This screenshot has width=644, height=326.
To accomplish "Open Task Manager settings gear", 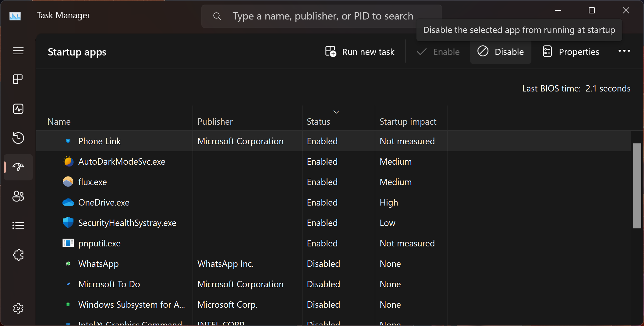I will click(x=18, y=308).
